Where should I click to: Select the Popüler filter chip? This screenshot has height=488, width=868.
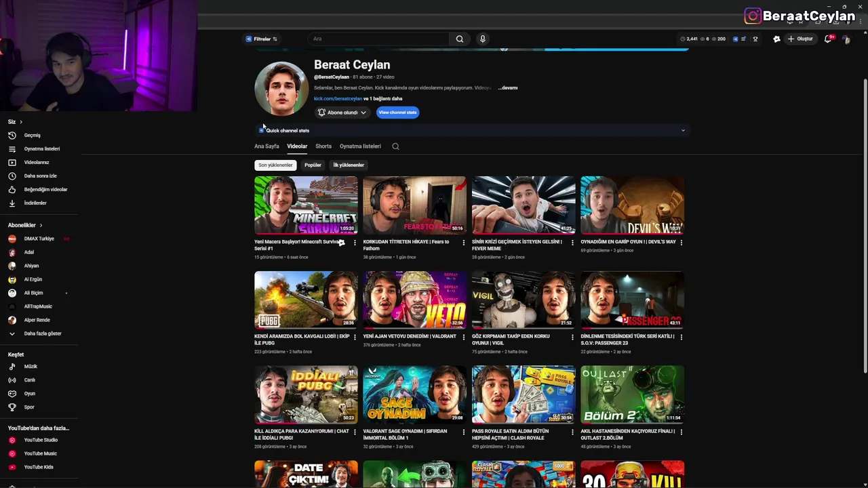(x=313, y=165)
